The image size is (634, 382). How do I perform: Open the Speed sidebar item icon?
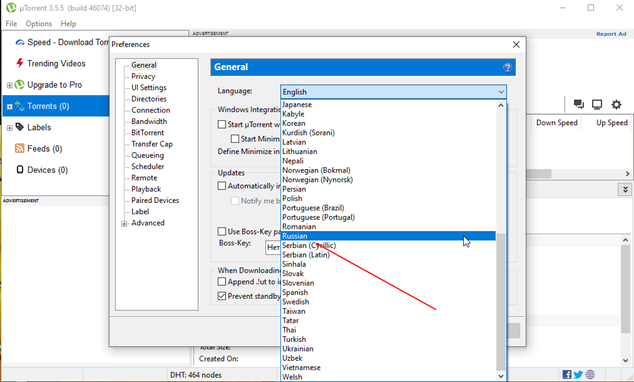(19, 42)
